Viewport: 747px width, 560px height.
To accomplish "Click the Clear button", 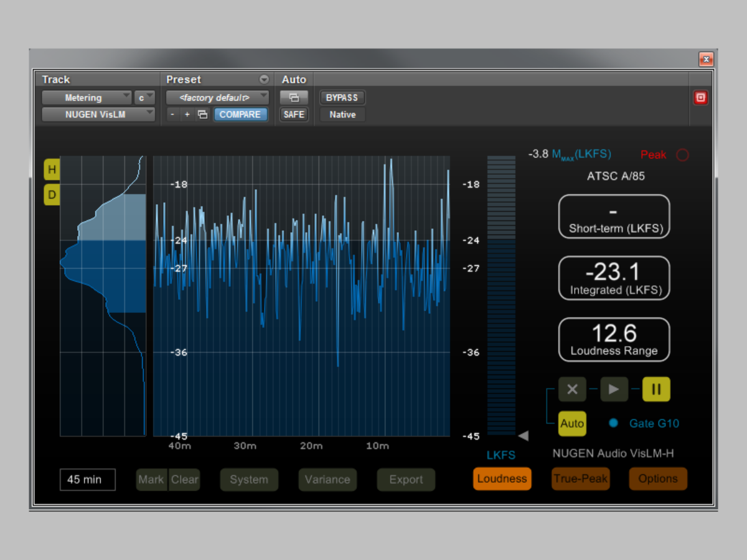I will point(185,480).
